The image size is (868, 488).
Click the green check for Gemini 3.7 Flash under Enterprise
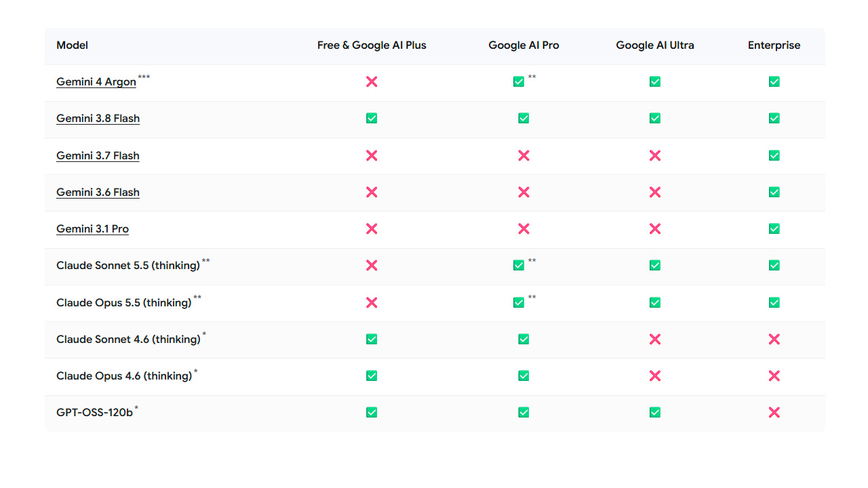pyautogui.click(x=774, y=156)
